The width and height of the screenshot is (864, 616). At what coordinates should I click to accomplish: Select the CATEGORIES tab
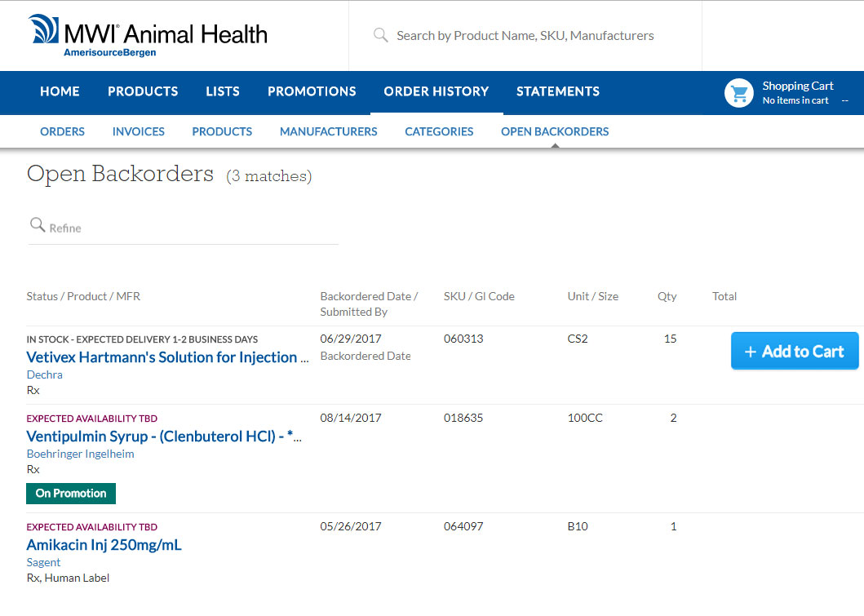click(439, 131)
